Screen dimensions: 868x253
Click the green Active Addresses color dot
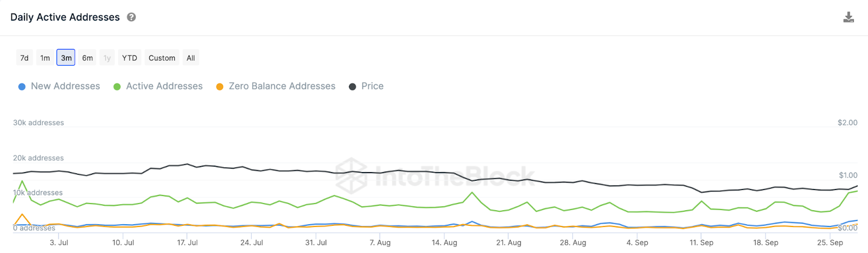(117, 87)
